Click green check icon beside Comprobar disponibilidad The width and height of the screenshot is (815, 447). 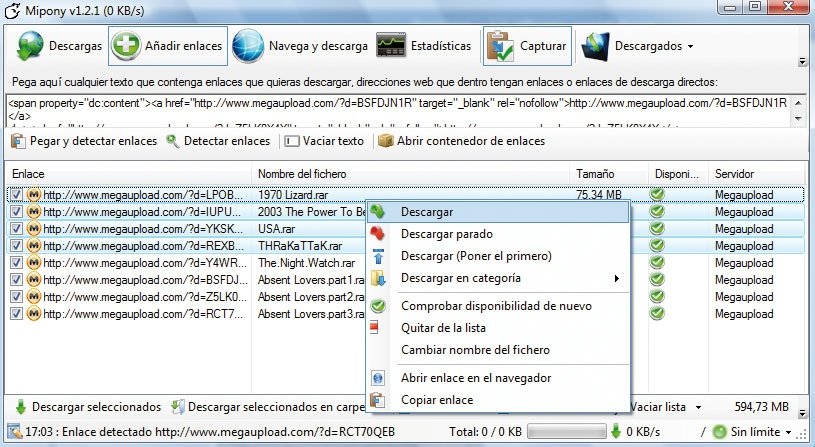pos(378,306)
